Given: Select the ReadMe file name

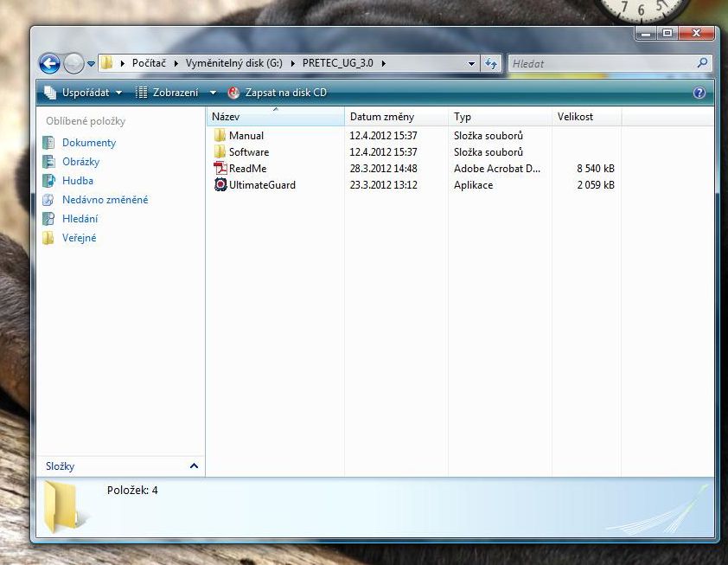Looking at the screenshot, I should [247, 168].
